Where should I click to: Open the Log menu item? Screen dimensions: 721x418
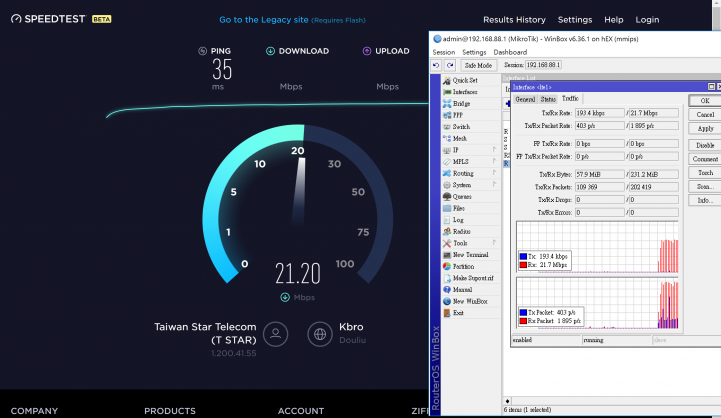[453, 220]
